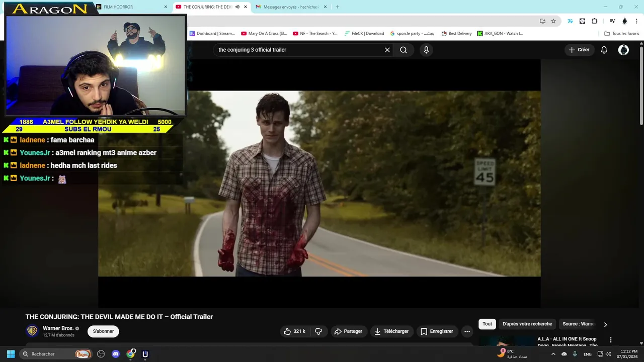
Task: Open Chrome media controls icon
Action: coord(612,21)
